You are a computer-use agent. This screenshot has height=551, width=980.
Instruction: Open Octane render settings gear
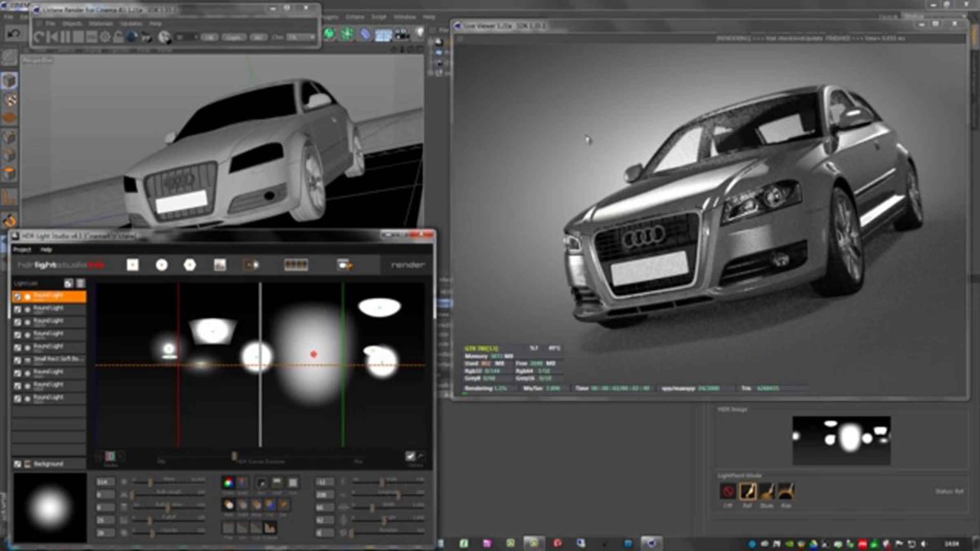[105, 37]
